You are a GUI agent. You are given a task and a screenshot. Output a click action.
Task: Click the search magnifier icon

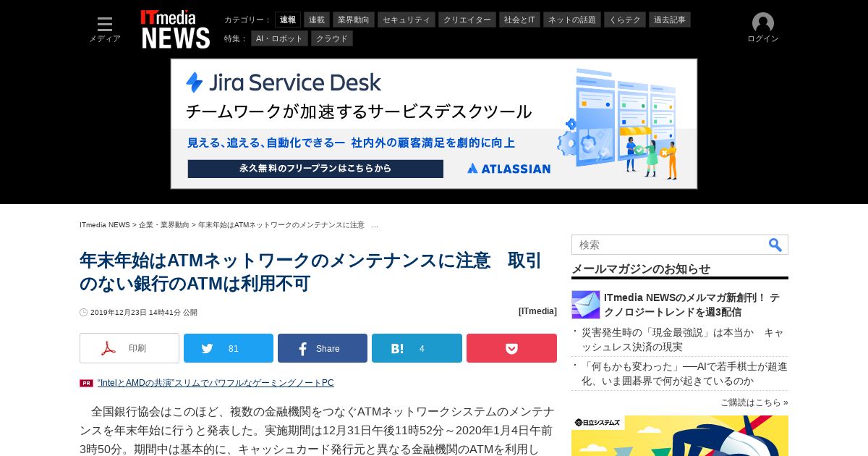tap(775, 245)
